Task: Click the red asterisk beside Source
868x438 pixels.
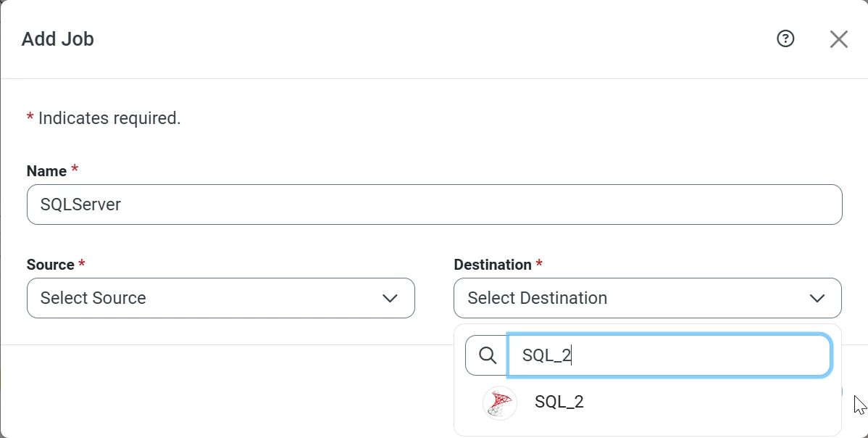Action: [x=82, y=264]
